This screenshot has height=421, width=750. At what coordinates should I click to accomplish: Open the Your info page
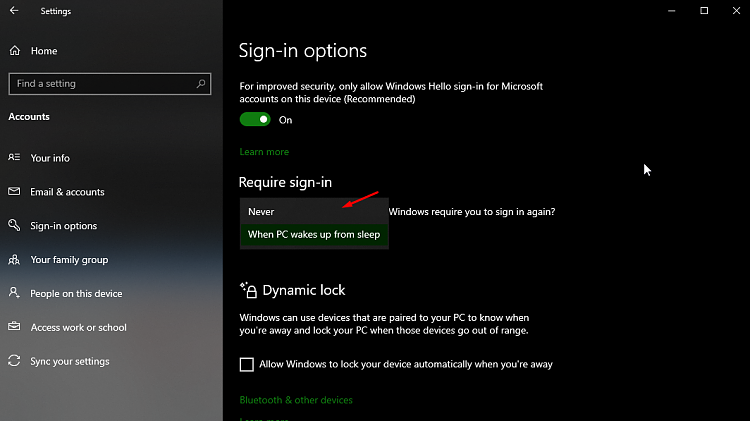click(50, 158)
